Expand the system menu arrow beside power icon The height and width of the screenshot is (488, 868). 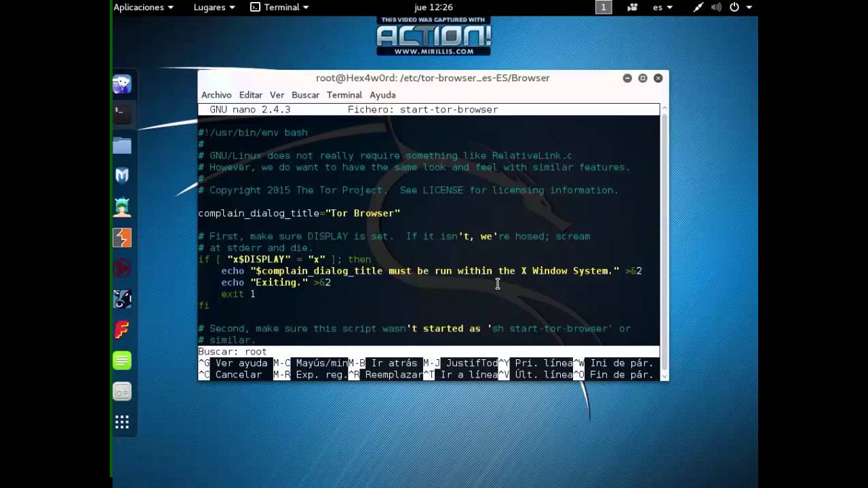coord(749,7)
